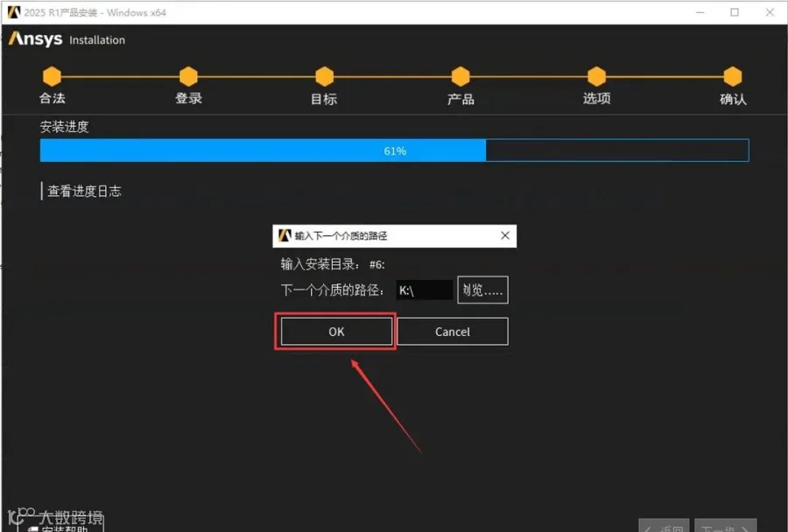Click the Ansys icon in main title bar
788x532 pixels.
[x=13, y=12]
